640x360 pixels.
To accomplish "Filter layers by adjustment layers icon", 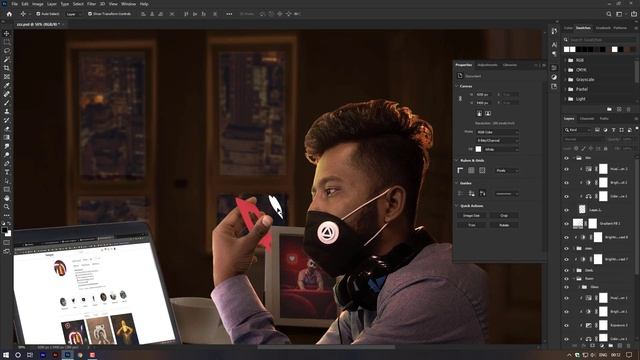I will tap(605, 130).
